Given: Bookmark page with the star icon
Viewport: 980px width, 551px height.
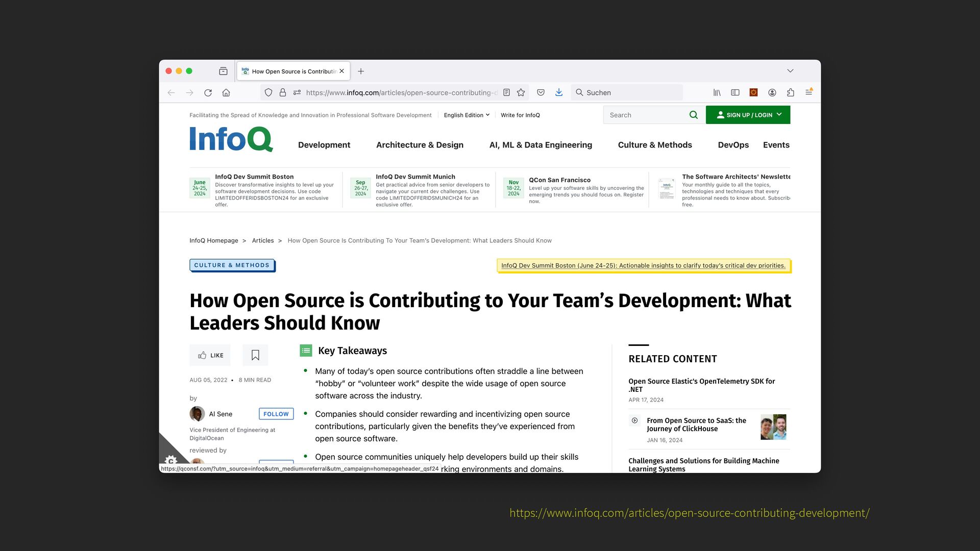Looking at the screenshot, I should 521,92.
